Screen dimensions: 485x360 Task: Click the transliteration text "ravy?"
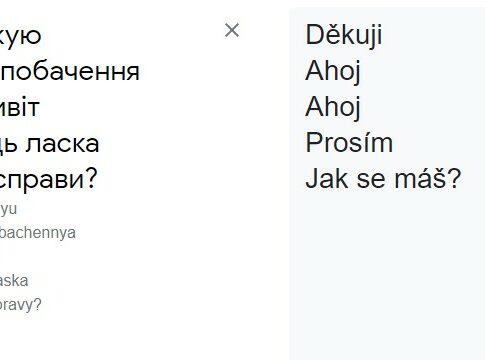(x=21, y=305)
